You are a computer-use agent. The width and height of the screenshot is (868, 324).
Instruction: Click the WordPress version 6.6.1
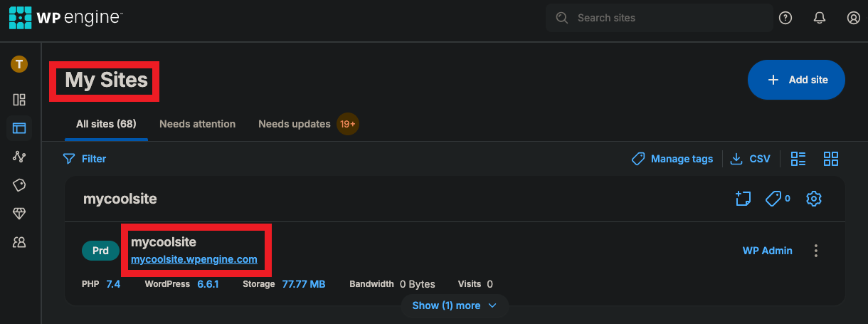(208, 284)
